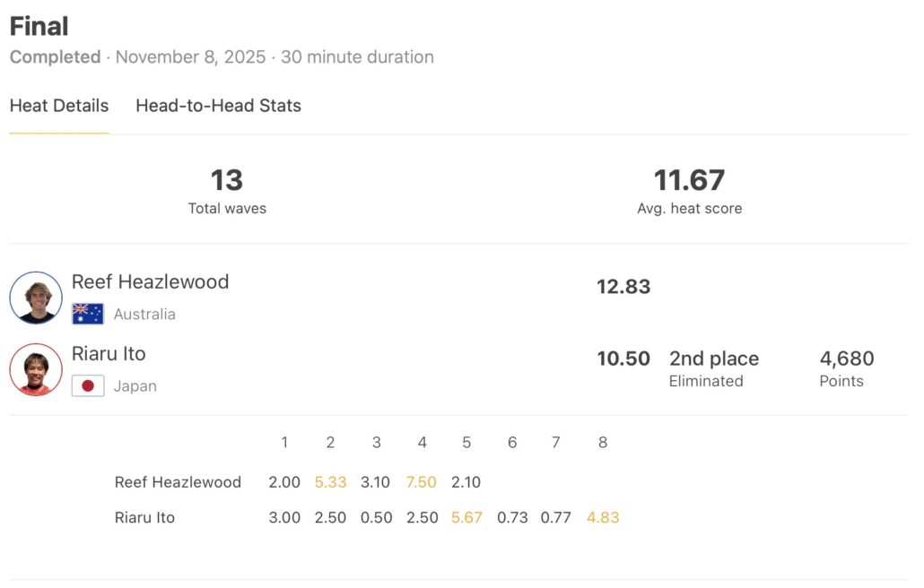Click the 2nd place result label
The width and height of the screenshot is (924, 588).
(714, 359)
